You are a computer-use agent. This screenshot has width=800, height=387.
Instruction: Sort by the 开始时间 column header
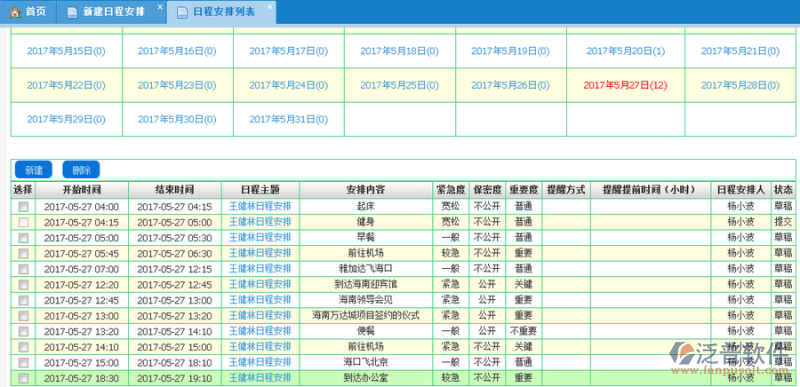click(x=82, y=190)
